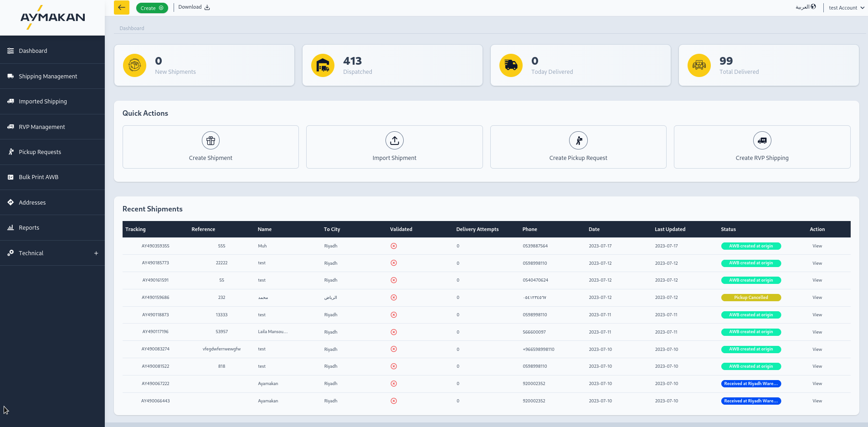Image resolution: width=868 pixels, height=427 pixels.
Task: Go to Pickup Requests in the sidebar
Action: [x=40, y=152]
